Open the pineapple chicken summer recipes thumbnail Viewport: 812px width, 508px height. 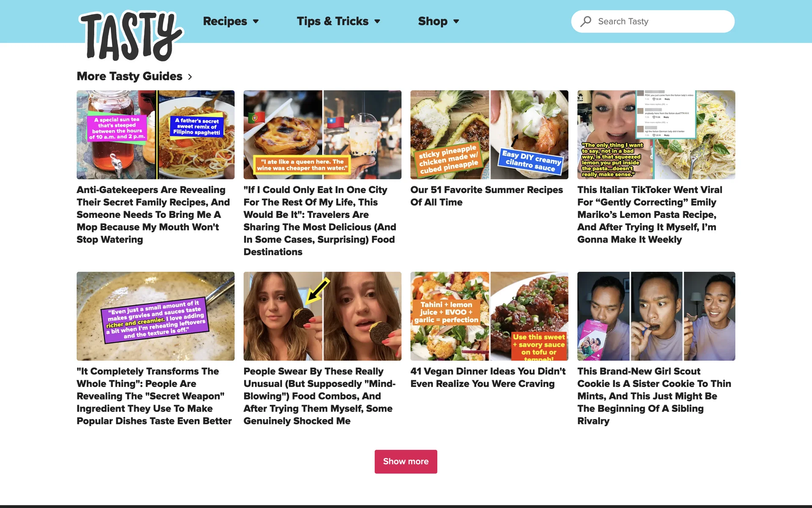click(x=489, y=135)
